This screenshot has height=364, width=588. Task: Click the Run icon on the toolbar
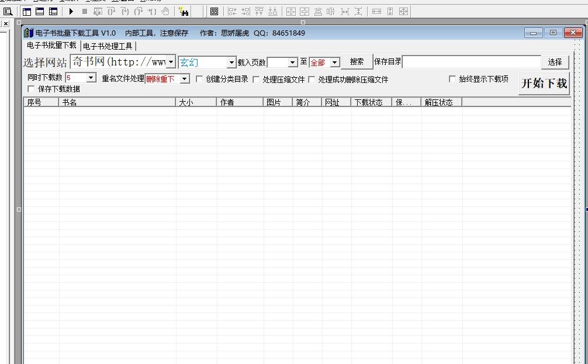click(x=71, y=11)
